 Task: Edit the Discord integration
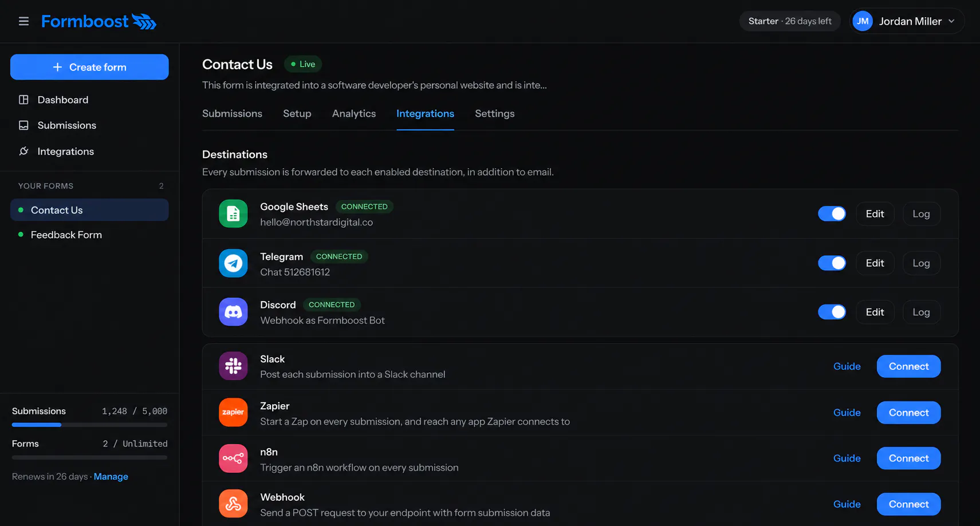tap(875, 312)
